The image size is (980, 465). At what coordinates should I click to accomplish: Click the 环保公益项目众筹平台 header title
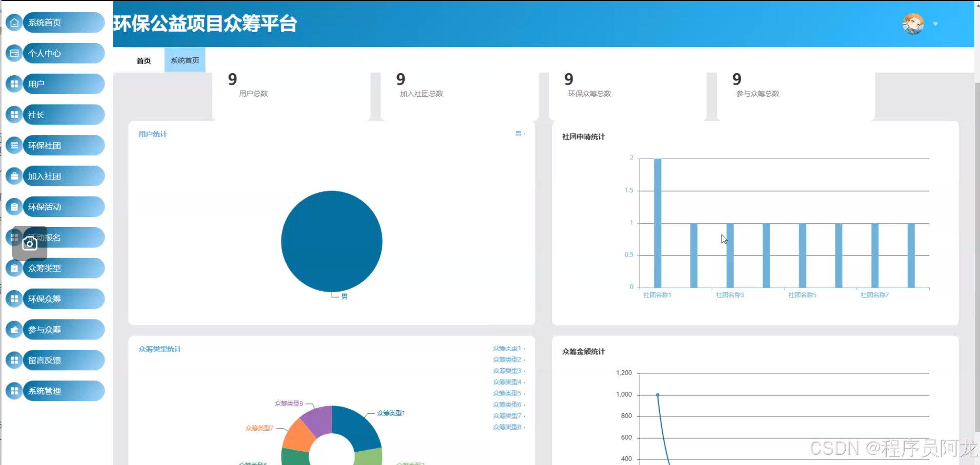point(205,23)
